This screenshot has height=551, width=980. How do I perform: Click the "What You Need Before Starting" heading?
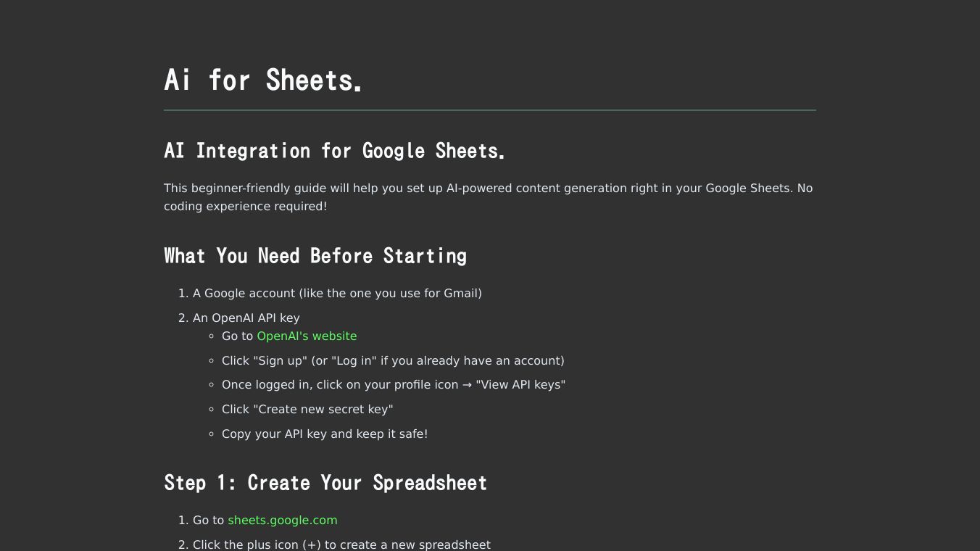[x=315, y=256]
